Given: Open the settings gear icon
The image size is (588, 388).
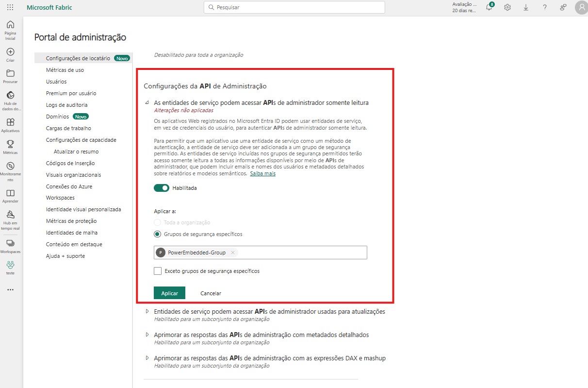Looking at the screenshot, I should [507, 7].
